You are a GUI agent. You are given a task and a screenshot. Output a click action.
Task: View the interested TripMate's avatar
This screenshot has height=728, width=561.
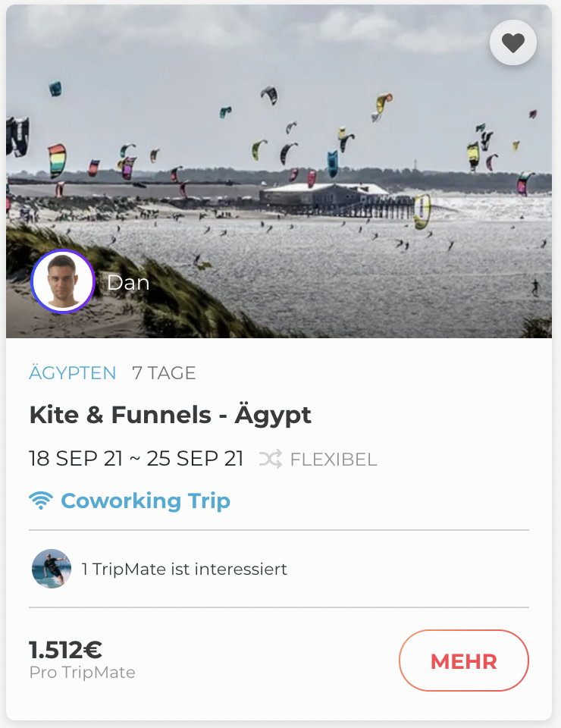coord(52,569)
